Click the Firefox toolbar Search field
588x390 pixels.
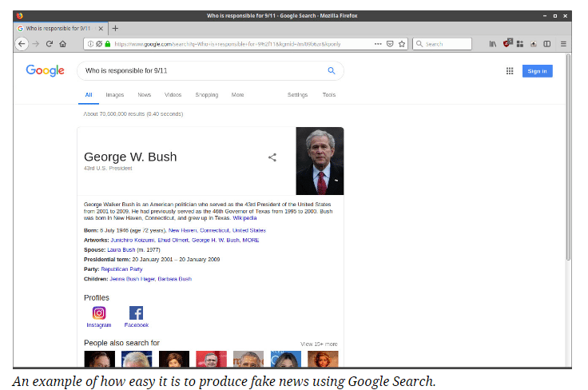[x=442, y=44]
